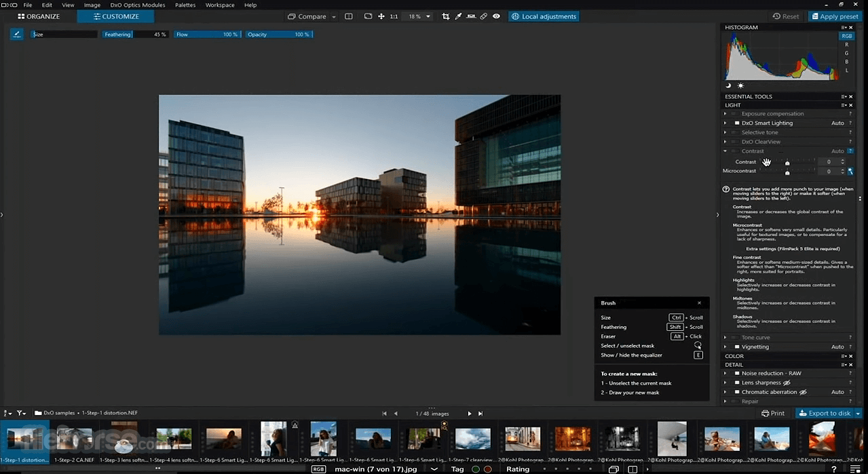Click the Compare button
868x474 pixels.
coord(306,16)
